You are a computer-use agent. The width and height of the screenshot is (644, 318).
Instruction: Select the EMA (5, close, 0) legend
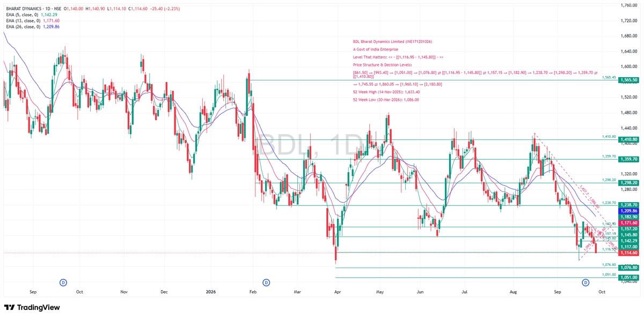click(22, 15)
